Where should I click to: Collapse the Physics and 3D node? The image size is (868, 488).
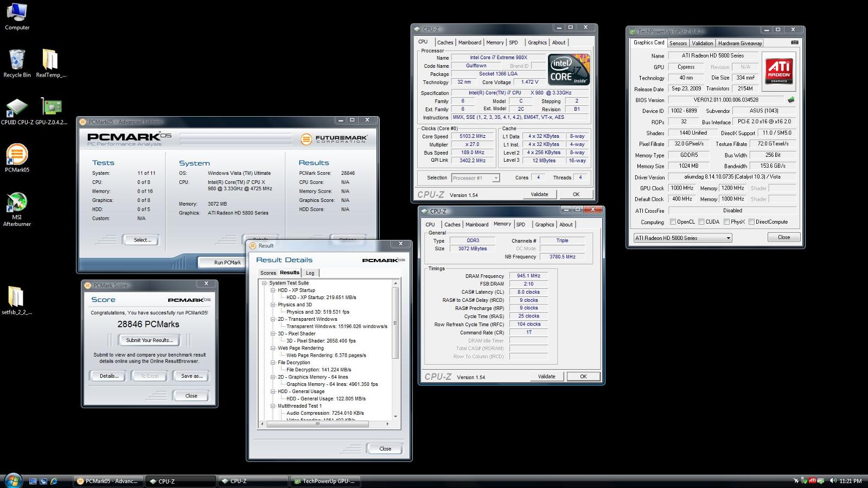click(273, 305)
